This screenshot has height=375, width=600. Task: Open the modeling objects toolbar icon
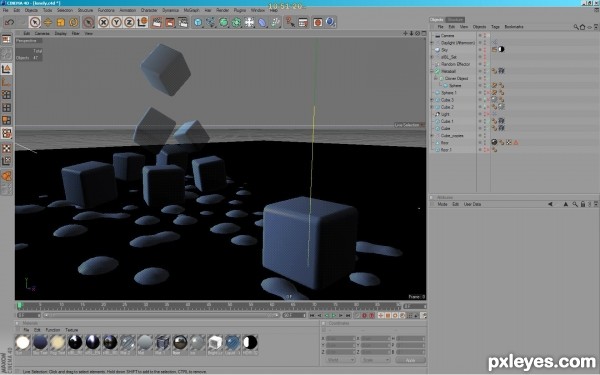[236, 22]
